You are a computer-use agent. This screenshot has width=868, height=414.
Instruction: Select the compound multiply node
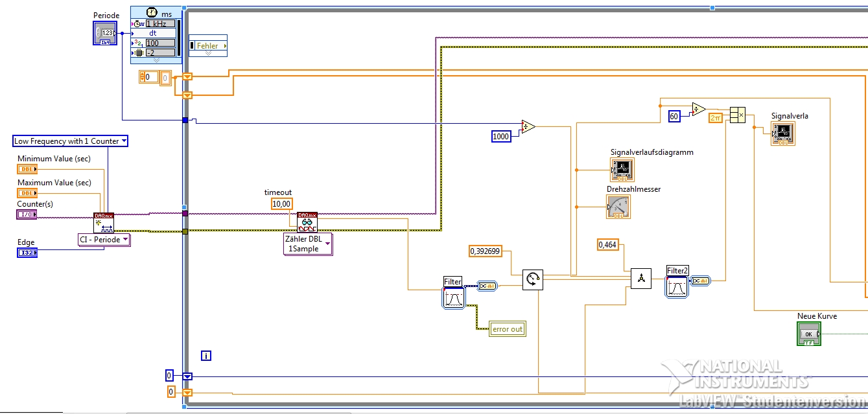[x=737, y=115]
